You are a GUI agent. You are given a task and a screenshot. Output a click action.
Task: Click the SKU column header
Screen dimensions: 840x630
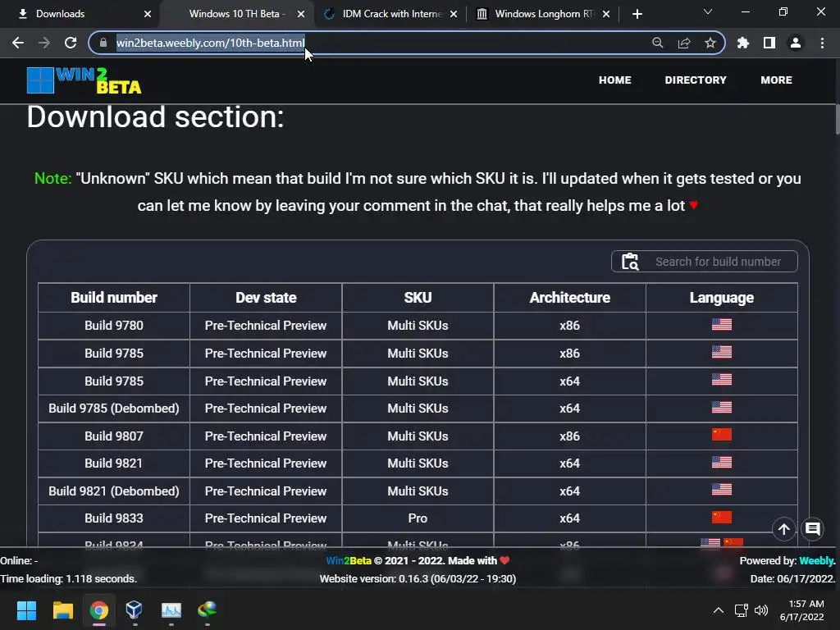418,298
